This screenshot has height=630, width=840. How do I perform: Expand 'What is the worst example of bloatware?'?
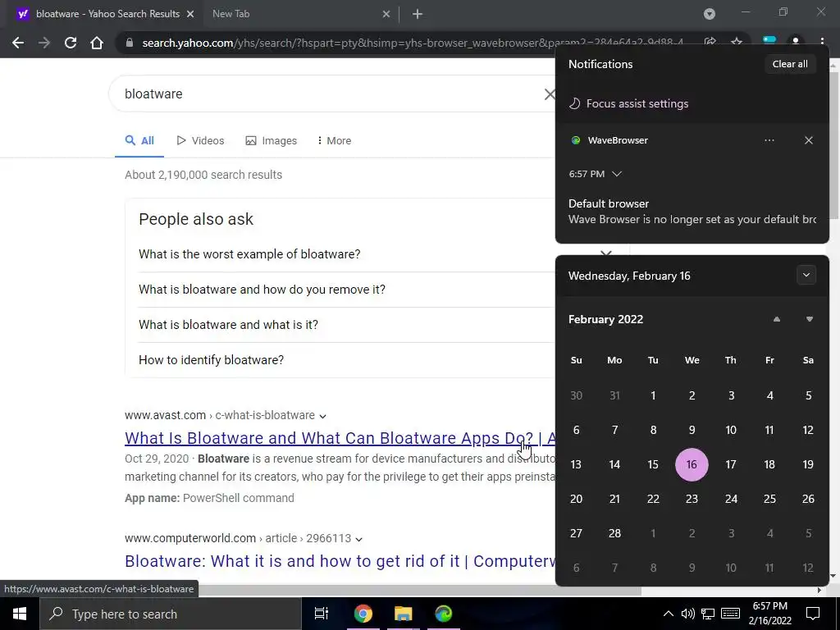point(346,254)
